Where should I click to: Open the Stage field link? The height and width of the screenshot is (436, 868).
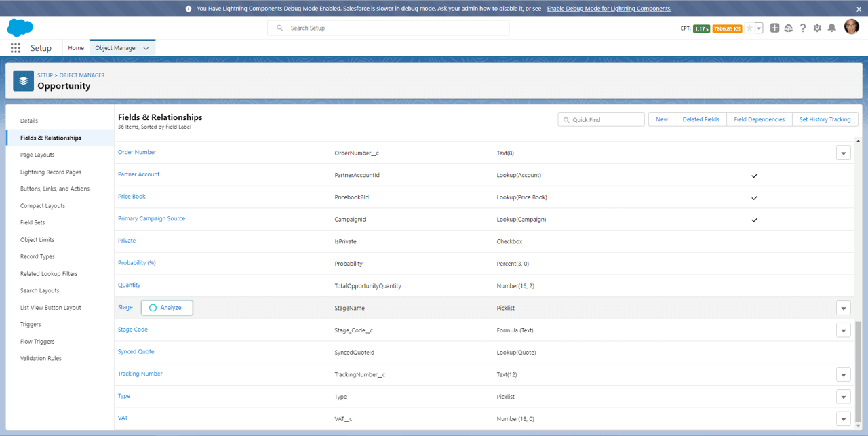pos(125,307)
